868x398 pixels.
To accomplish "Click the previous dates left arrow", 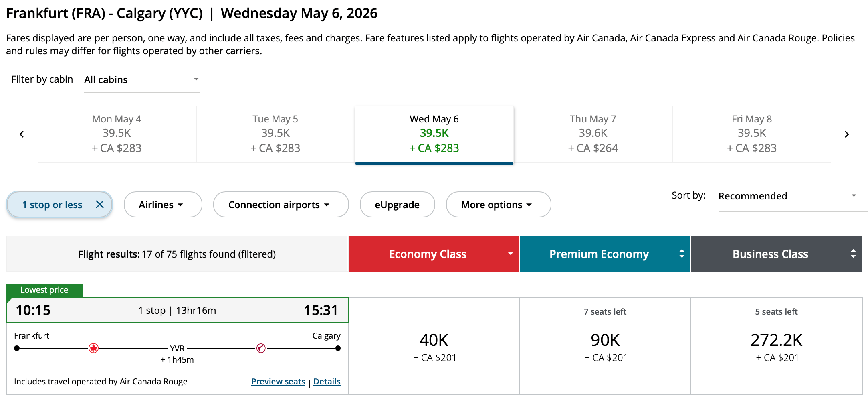I will (x=22, y=134).
